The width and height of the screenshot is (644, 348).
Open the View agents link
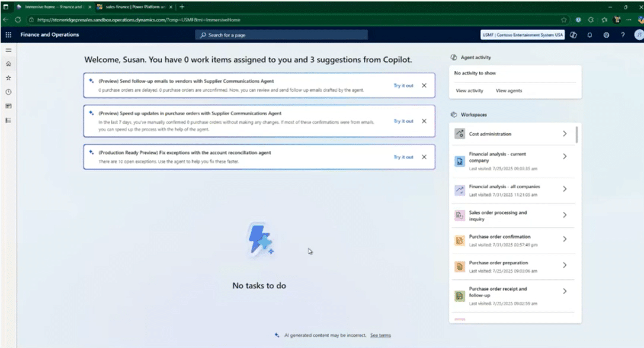click(x=509, y=91)
